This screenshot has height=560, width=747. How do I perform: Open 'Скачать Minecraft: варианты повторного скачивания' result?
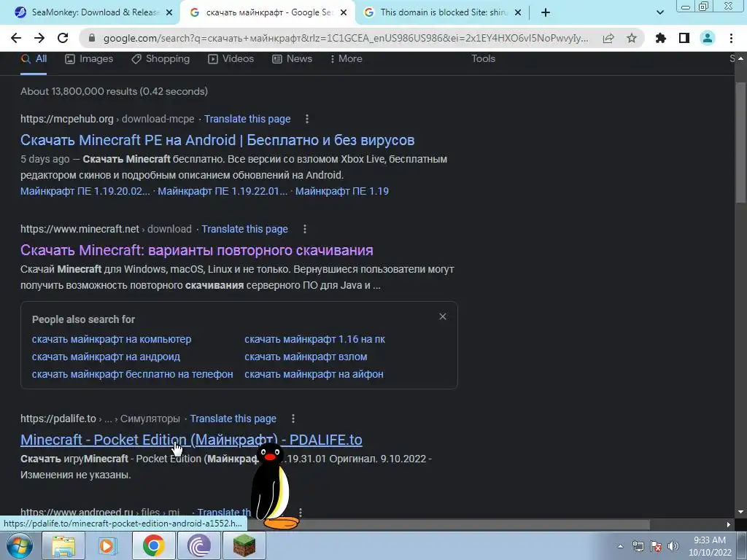click(197, 250)
